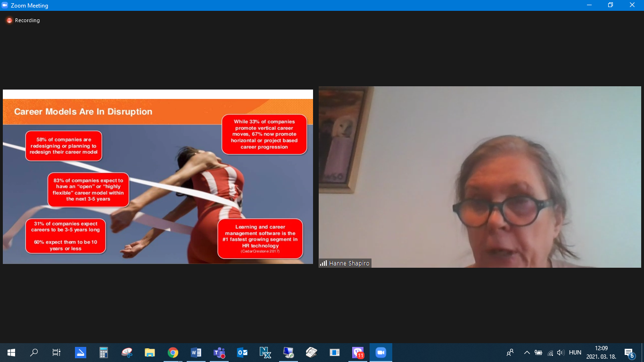Screen dimensions: 644x362
Task: Click the speaker's name label in the video tile
Action: (x=349, y=263)
